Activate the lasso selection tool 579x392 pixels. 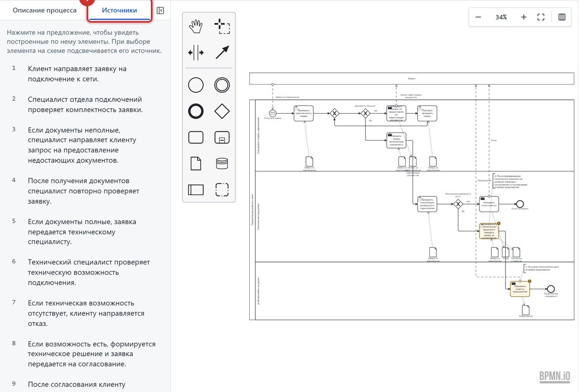[222, 26]
